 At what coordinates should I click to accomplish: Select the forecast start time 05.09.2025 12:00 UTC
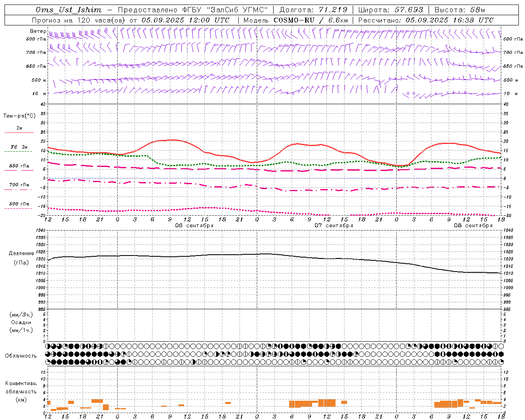click(185, 20)
